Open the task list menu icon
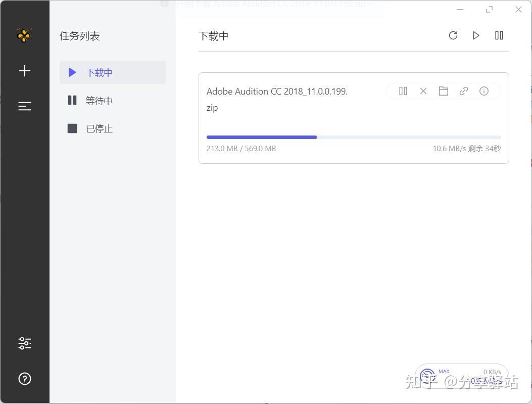This screenshot has width=532, height=404. pos(24,106)
